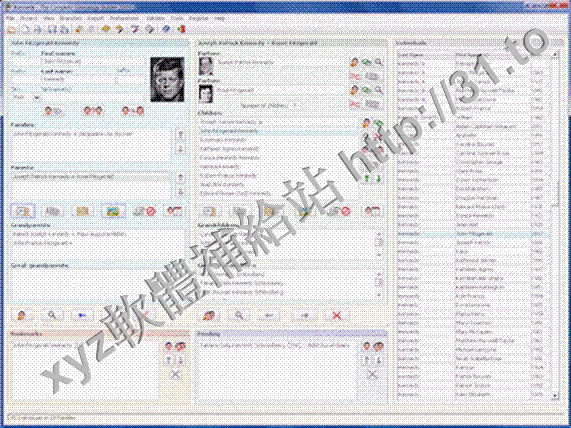Click person icon in the Father row
Image resolution: width=571 pixels, height=428 pixels.
pos(354,62)
